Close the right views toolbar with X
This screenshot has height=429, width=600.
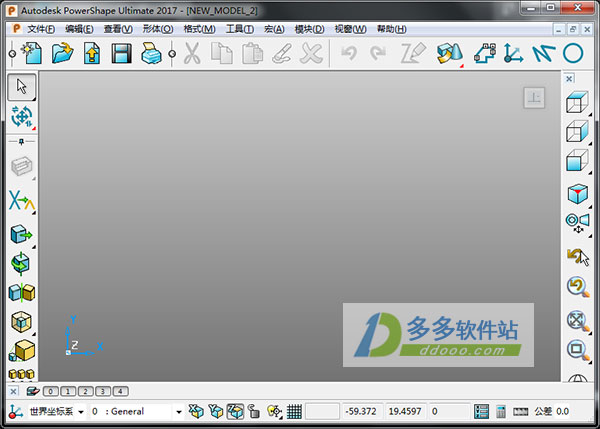point(569,78)
